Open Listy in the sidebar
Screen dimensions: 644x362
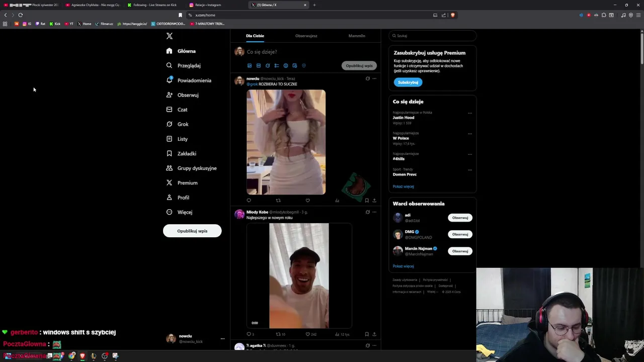[177, 139]
